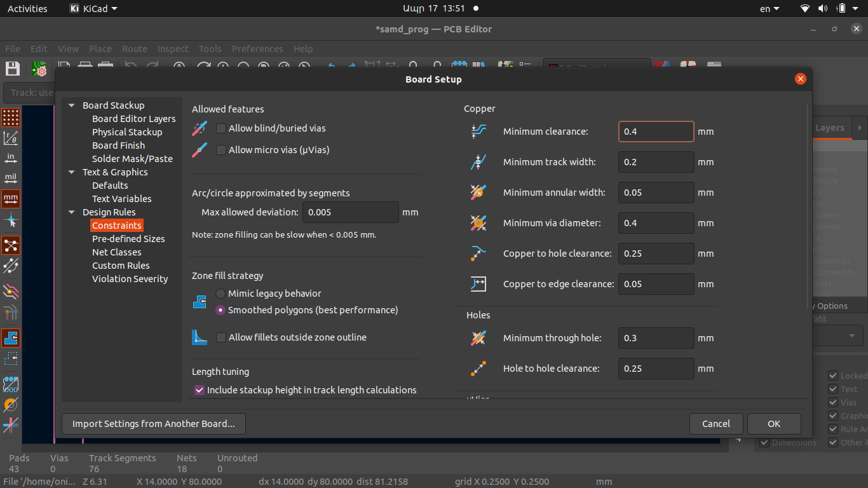Select Net Classes in settings tree
Image resolution: width=868 pixels, height=488 pixels.
(117, 252)
